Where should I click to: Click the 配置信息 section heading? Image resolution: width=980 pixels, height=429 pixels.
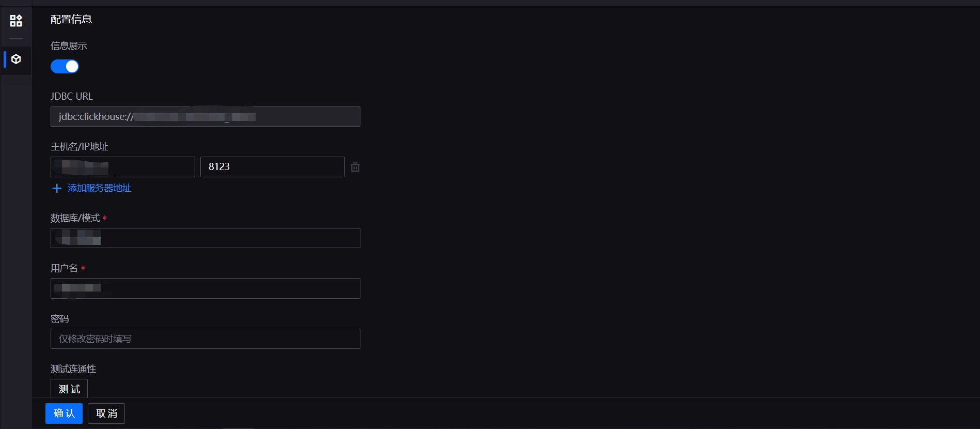pos(71,19)
